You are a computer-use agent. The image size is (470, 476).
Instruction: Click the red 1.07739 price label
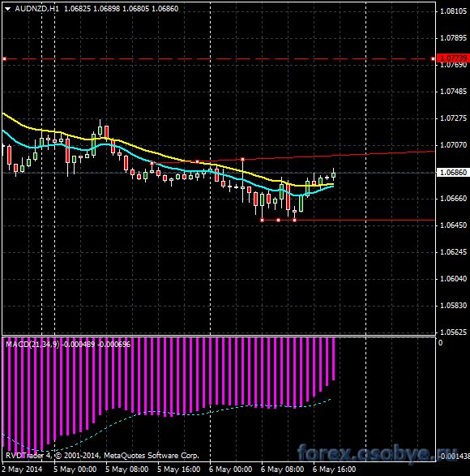[453, 58]
